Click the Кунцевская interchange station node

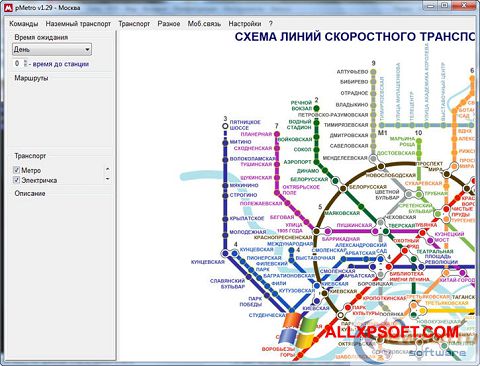225,253
